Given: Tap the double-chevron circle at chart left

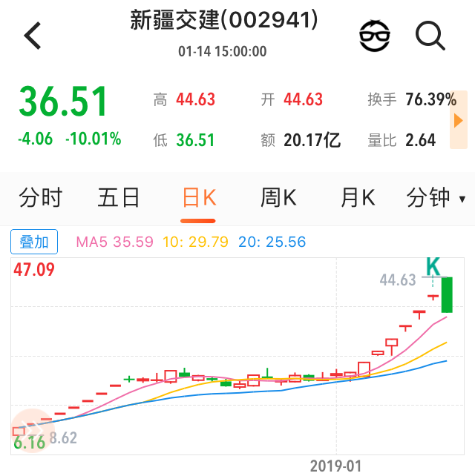Looking at the screenshot, I should (31, 431).
